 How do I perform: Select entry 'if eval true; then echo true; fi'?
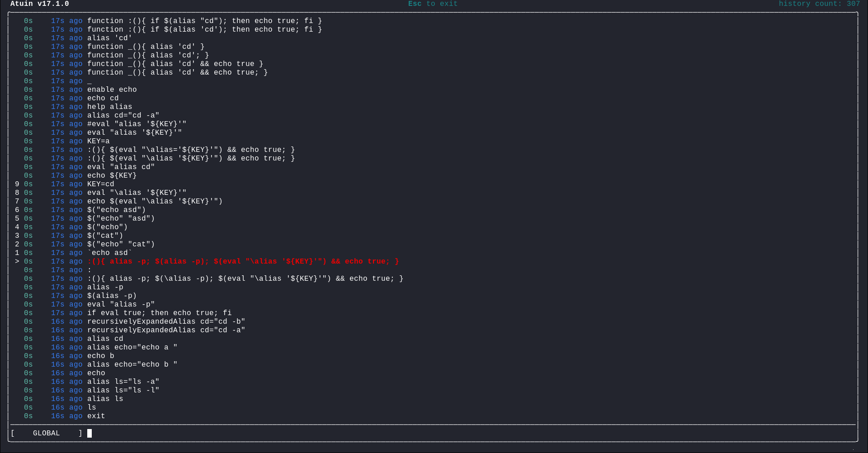coord(160,313)
